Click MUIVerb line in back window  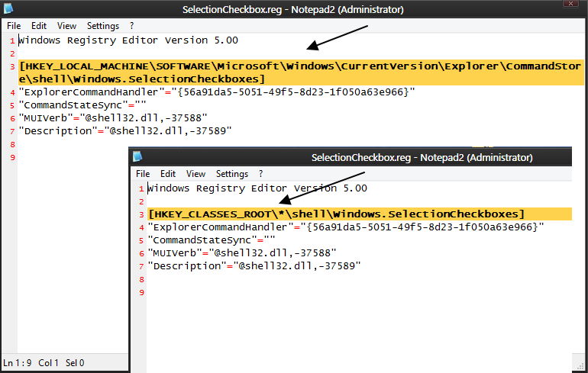(x=113, y=118)
